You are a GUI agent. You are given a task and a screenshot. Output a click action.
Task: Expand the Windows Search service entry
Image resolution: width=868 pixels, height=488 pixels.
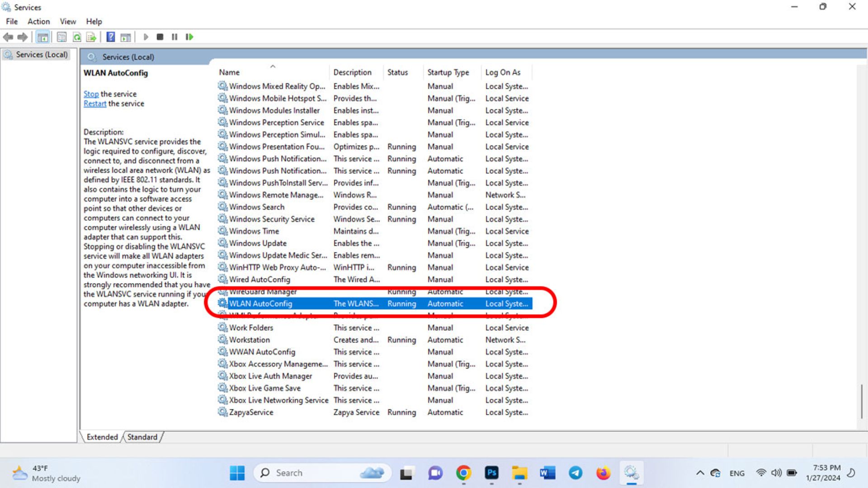[x=256, y=207]
